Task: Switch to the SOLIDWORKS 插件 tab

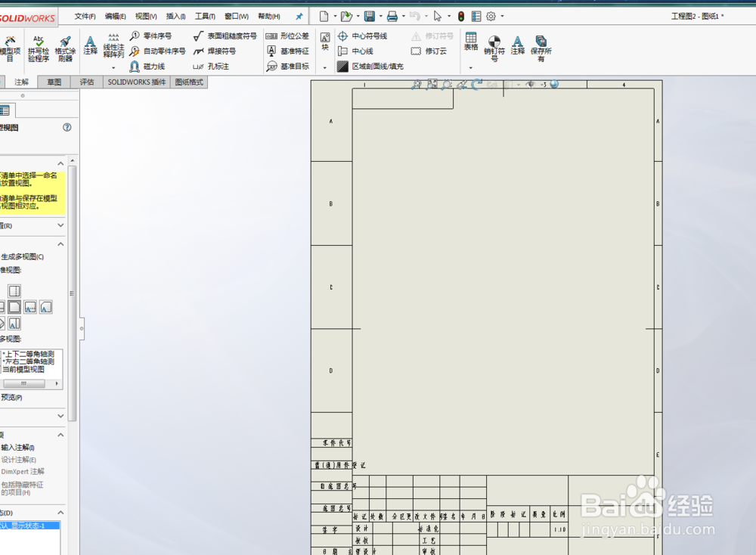Action: coord(136,82)
